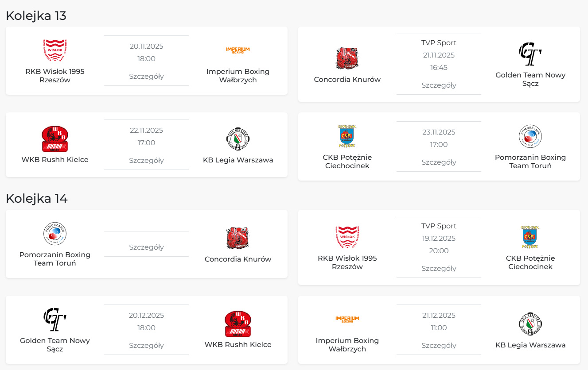Open Szczegóły for the 22.11.2025 match
This screenshot has width=588, height=370.
click(146, 160)
